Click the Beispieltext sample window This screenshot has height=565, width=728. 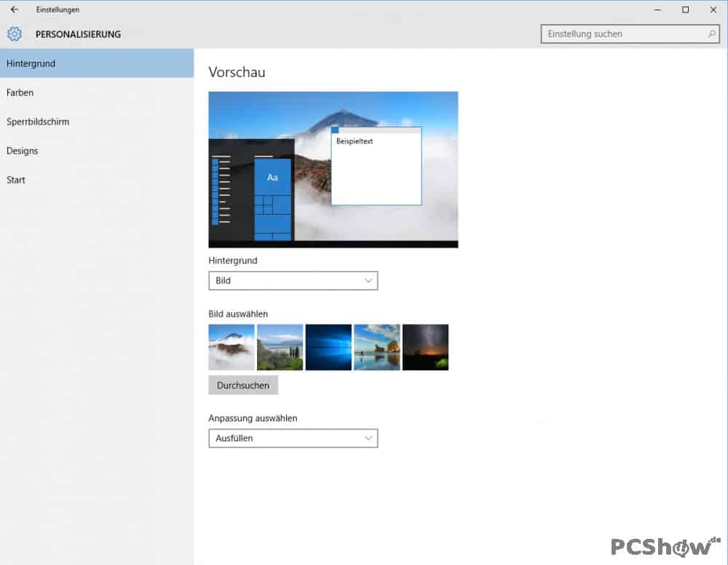(x=376, y=166)
